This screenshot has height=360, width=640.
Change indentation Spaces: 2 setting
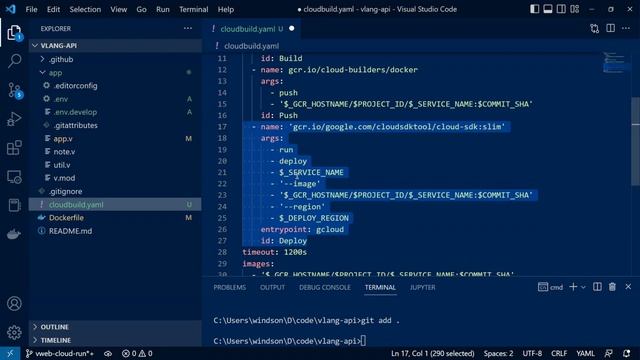498,353
